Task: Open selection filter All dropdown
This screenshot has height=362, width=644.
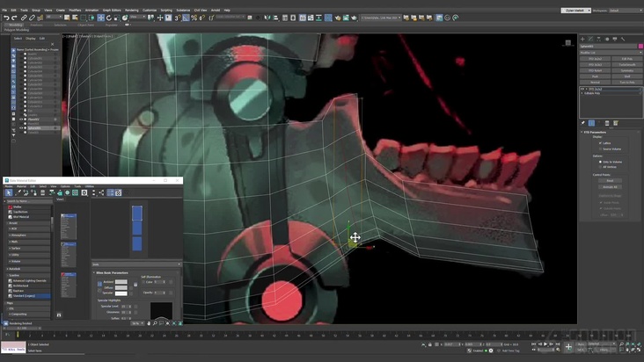Action: [54, 18]
